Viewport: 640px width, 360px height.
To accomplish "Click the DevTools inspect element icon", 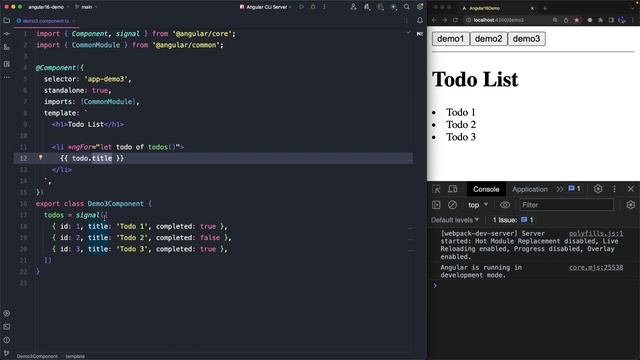I will coord(436,189).
